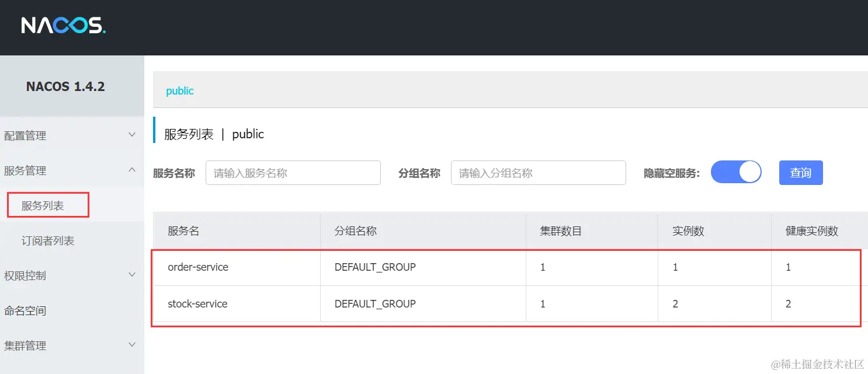Image resolution: width=868 pixels, height=374 pixels.
Task: Open 订阅者列表 in the sidebar
Action: 48,240
